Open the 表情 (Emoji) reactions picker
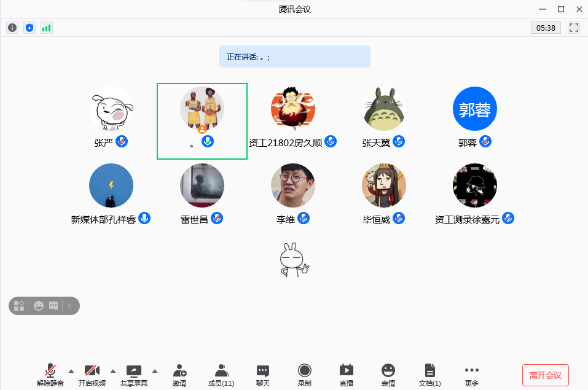The image size is (588, 390). (388, 375)
